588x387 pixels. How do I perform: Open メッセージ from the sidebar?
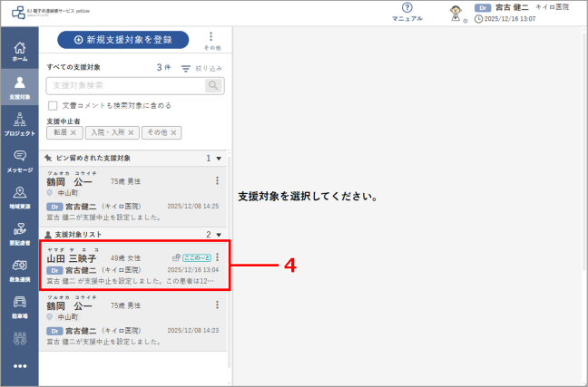point(19,161)
